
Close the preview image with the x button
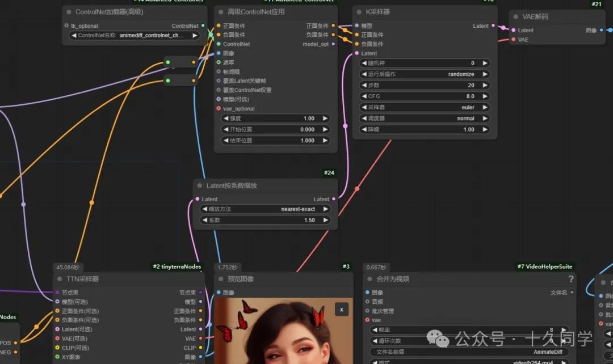(x=341, y=310)
